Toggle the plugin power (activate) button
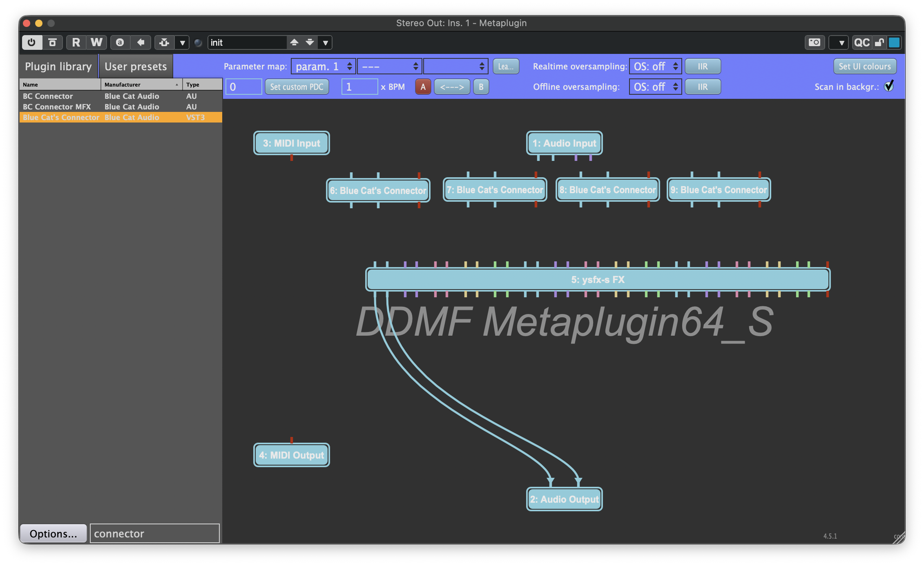The height and width of the screenshot is (566, 924). pyautogui.click(x=32, y=42)
